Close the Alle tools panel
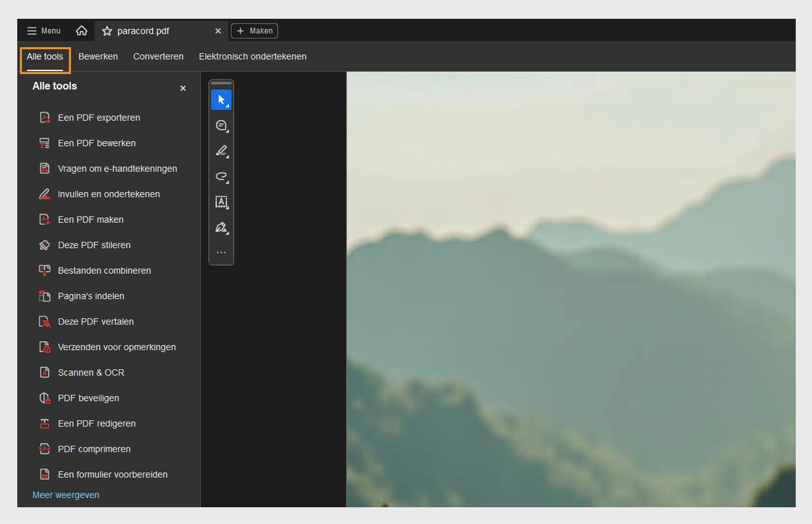Viewport: 812px width, 524px height. pyautogui.click(x=183, y=88)
